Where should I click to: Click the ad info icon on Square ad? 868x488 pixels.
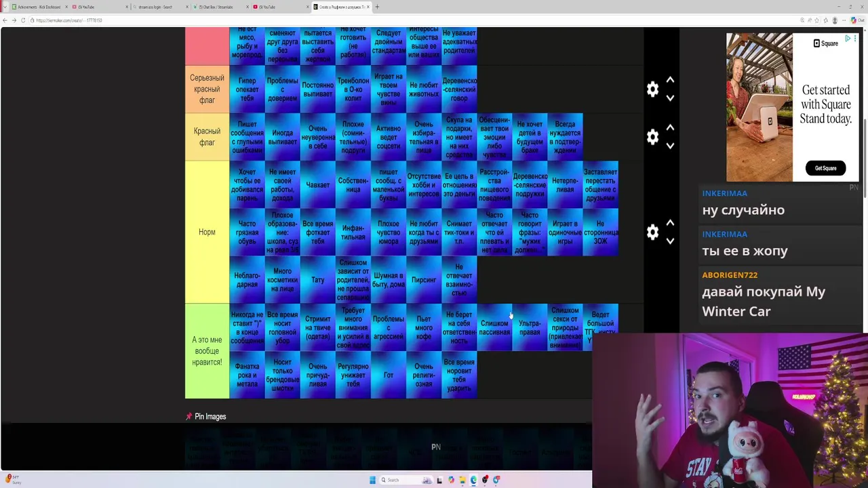coord(848,39)
